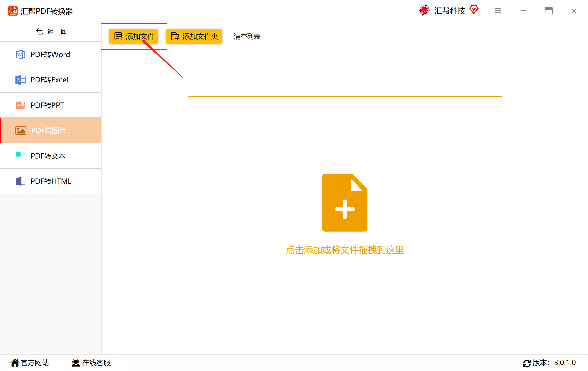Click the 汇帮科技 label

click(450, 11)
